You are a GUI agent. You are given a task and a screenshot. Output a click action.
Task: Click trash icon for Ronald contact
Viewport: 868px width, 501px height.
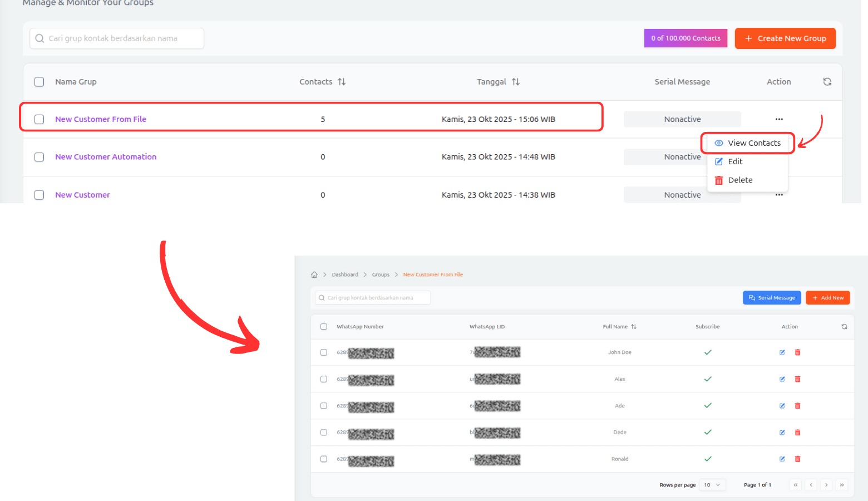797,459
